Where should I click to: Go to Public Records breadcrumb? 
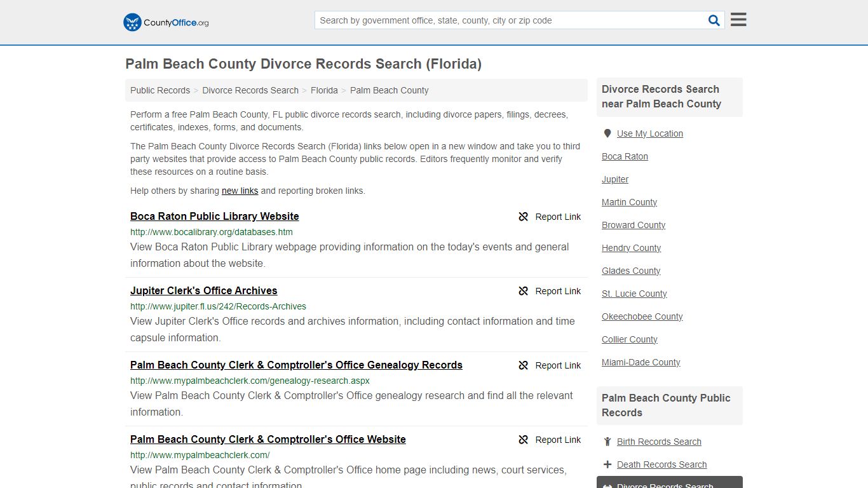coord(160,90)
